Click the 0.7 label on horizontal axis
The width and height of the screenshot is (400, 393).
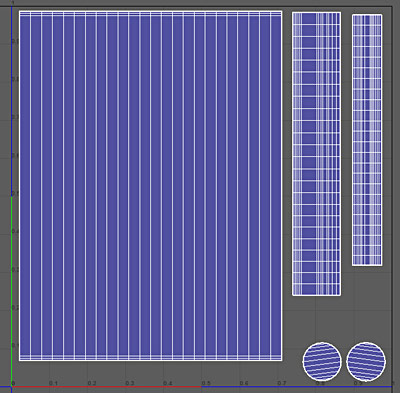coord(282,383)
